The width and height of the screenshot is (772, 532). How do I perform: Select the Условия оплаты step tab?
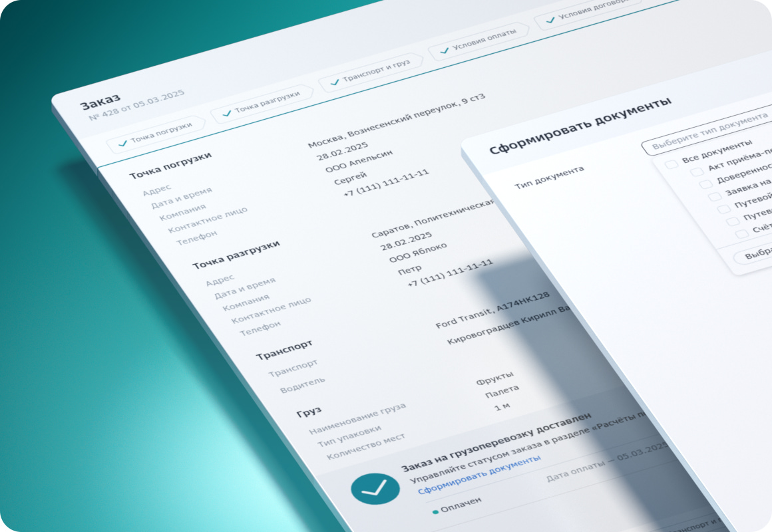point(479,41)
